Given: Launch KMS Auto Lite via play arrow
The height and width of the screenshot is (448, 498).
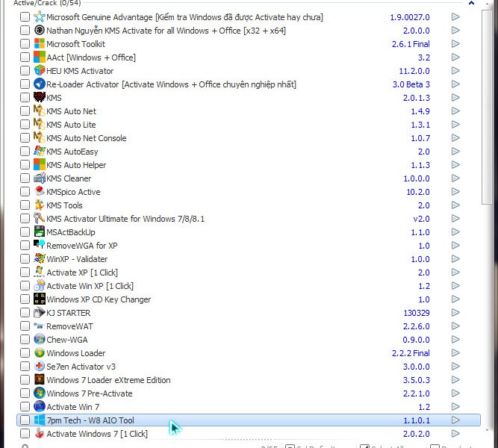Looking at the screenshot, I should tap(455, 124).
